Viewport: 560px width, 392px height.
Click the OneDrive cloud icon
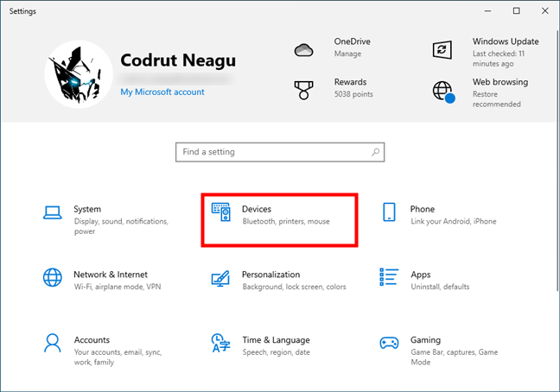(303, 50)
